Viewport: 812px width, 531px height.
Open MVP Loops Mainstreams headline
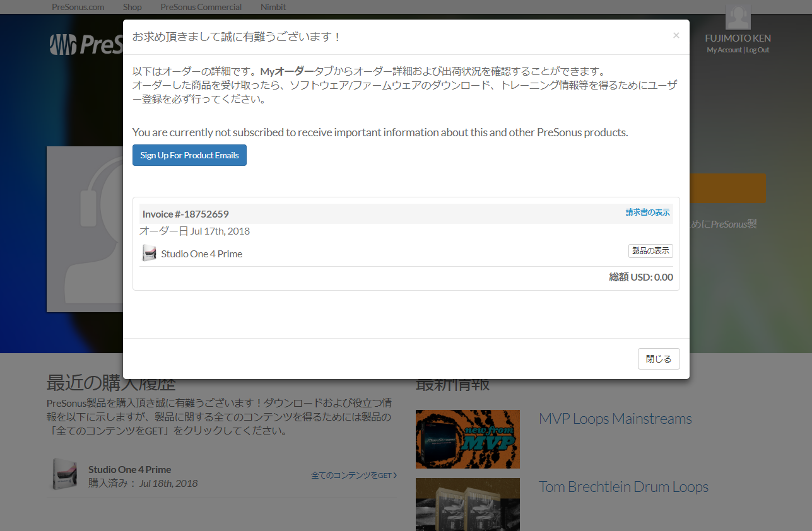tap(615, 419)
